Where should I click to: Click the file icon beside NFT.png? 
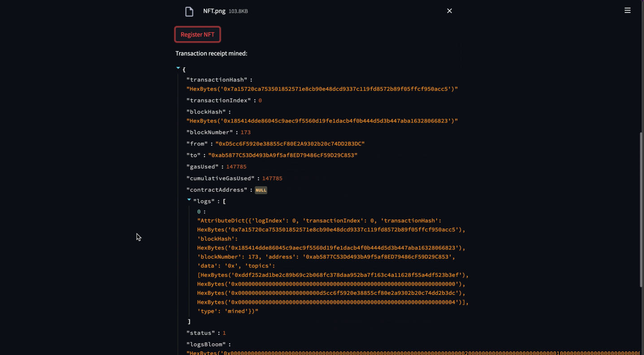coord(189,12)
